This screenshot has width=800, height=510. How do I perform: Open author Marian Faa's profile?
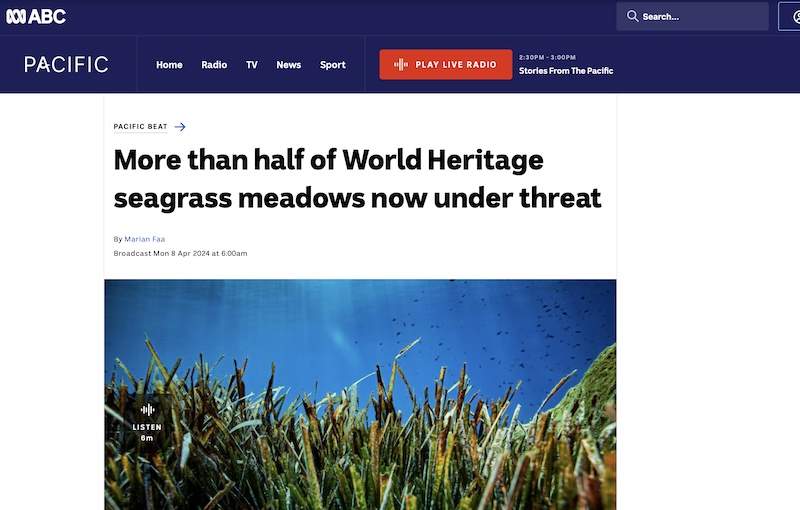coord(144,239)
